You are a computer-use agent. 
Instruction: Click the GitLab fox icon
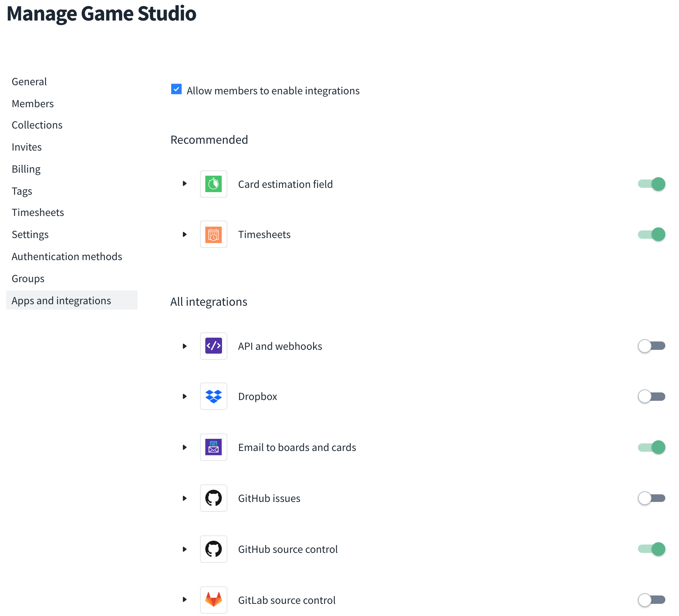pyautogui.click(x=213, y=600)
